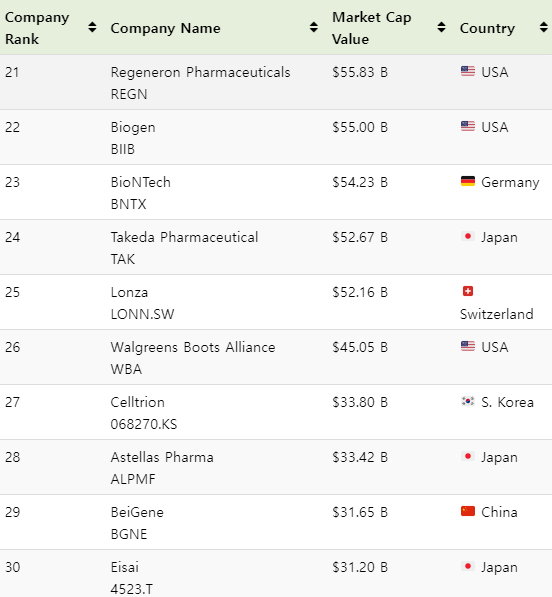The height and width of the screenshot is (597, 552).
Task: Open Regeneron Pharmaceuticals company name
Action: coord(200,72)
